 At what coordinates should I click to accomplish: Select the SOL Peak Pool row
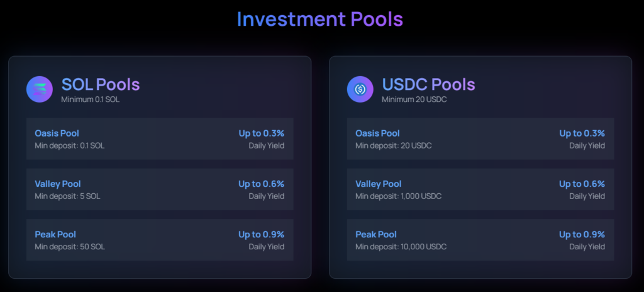click(160, 240)
